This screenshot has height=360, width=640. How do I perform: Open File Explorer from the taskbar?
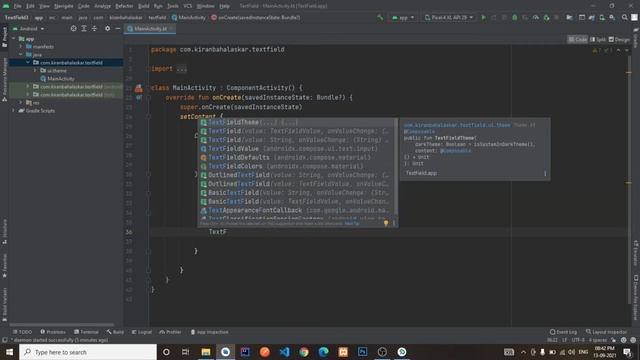pyautogui.click(x=206, y=352)
